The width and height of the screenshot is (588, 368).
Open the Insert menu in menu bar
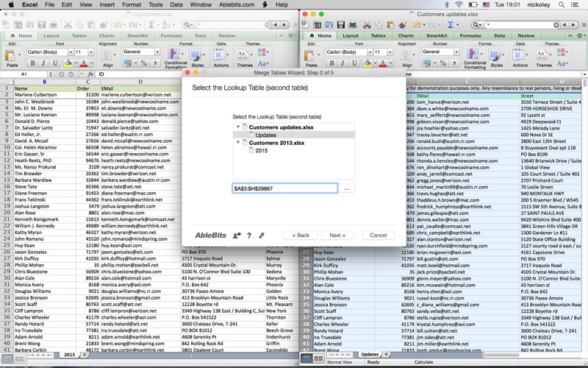(107, 4)
